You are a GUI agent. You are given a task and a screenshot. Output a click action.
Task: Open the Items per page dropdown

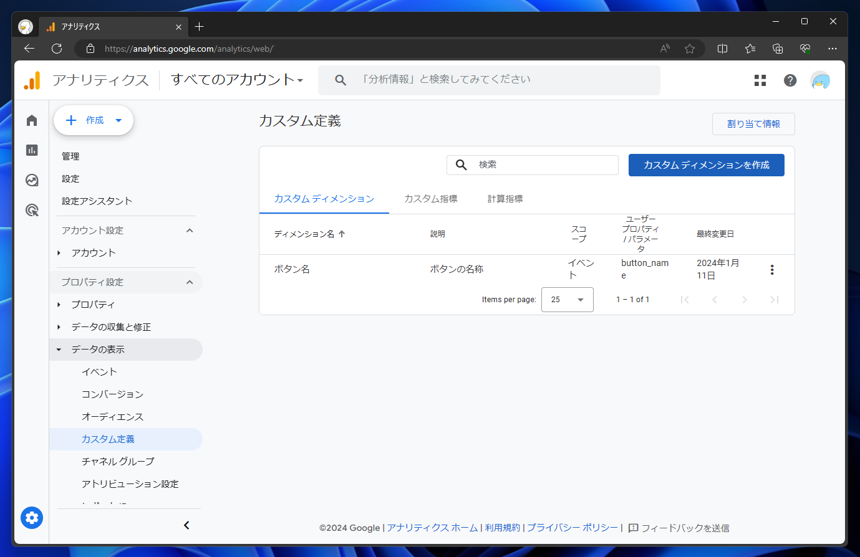(x=567, y=299)
